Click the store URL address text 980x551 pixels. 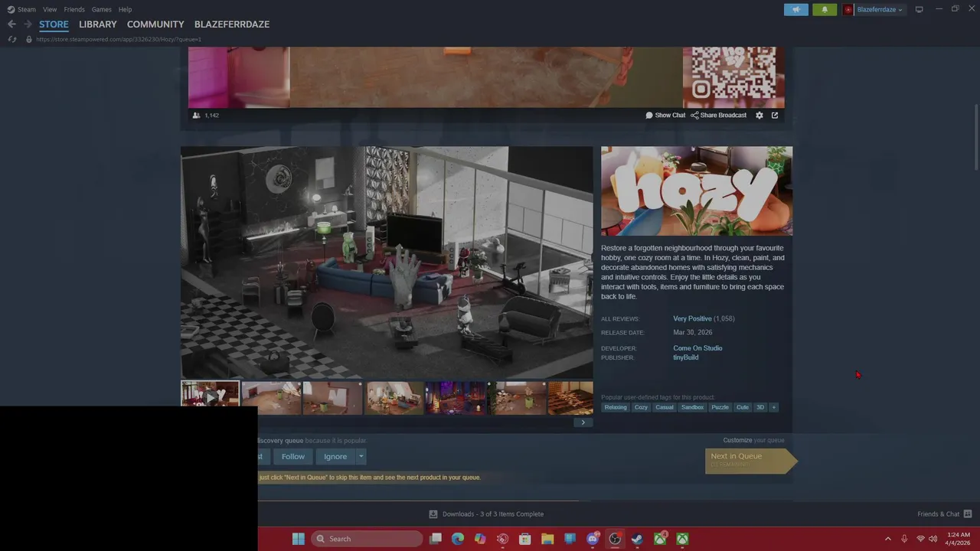(119, 39)
